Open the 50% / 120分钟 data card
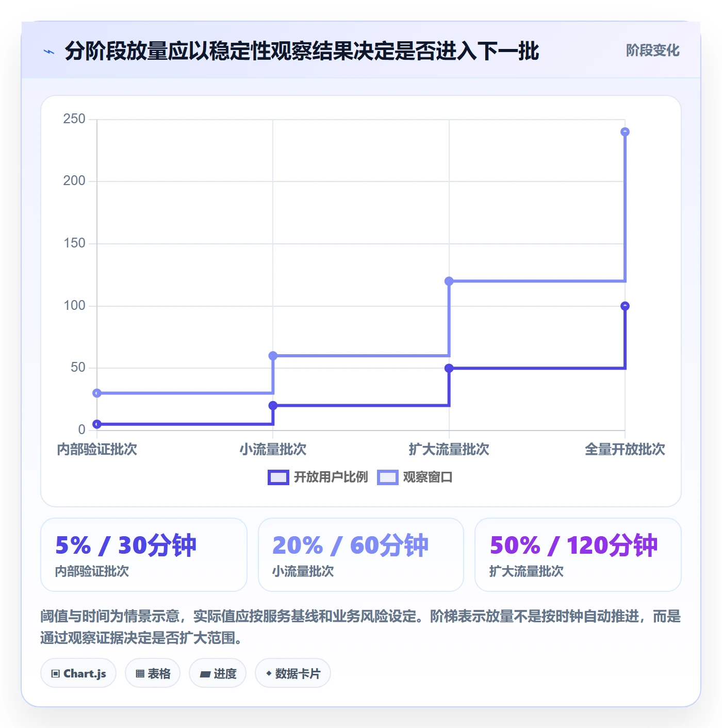Screen dimensions: 722x728 click(x=578, y=555)
